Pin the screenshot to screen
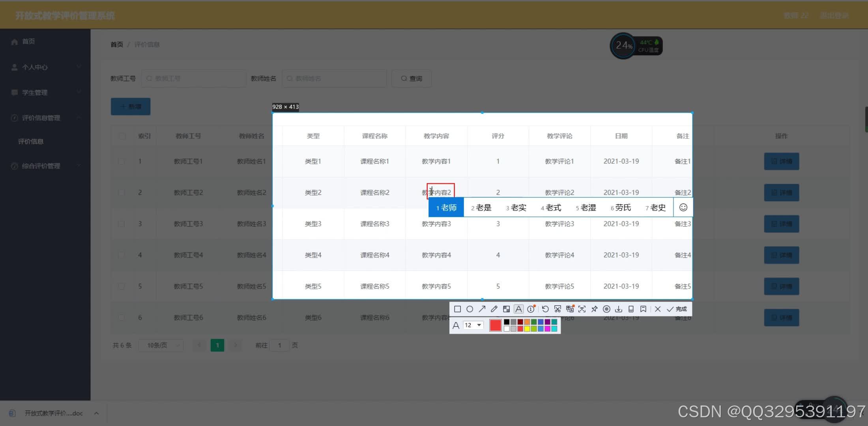This screenshot has width=868, height=426. pos(594,309)
